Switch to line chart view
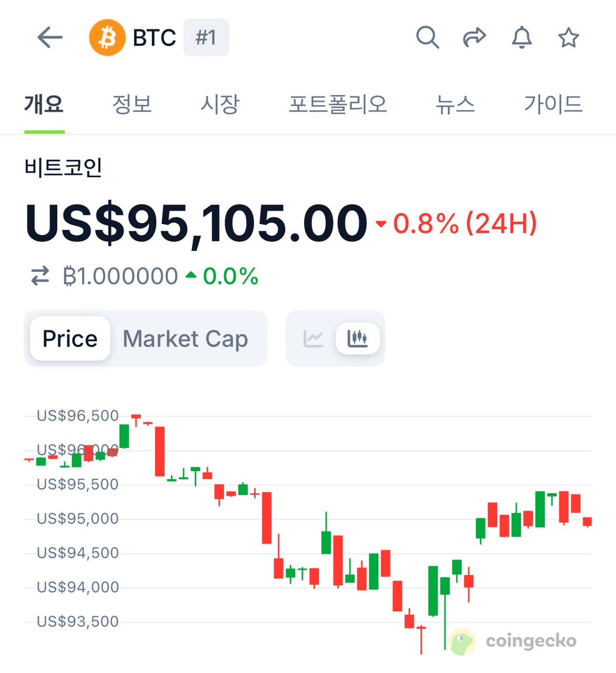 (x=314, y=339)
